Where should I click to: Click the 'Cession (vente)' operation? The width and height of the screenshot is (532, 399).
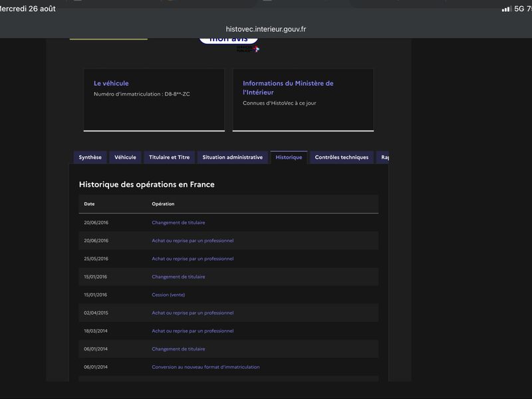(168, 295)
